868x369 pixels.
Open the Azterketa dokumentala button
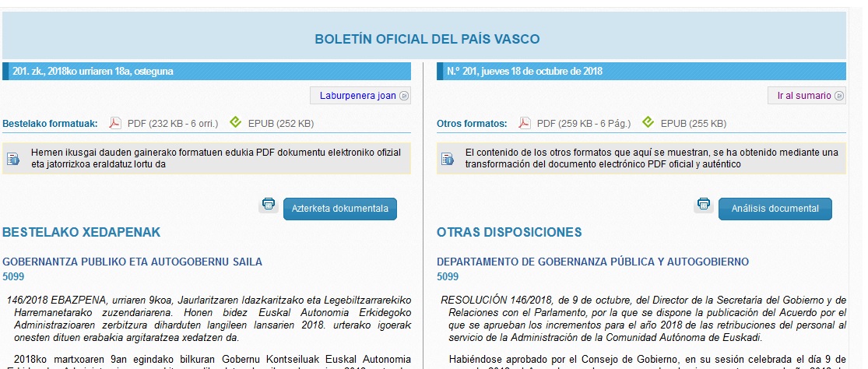click(340, 209)
